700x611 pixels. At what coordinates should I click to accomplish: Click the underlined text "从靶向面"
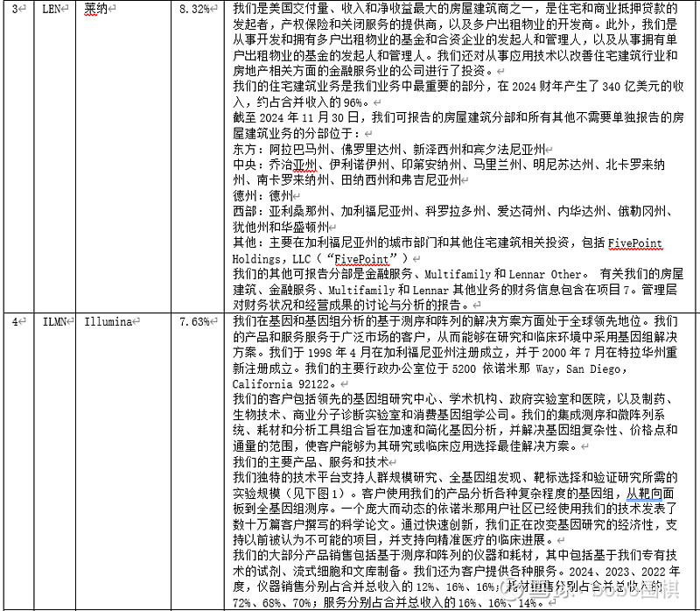650,494
